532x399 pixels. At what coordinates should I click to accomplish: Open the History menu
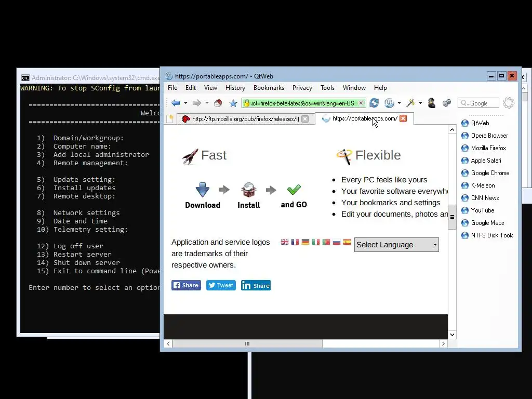pyautogui.click(x=235, y=87)
